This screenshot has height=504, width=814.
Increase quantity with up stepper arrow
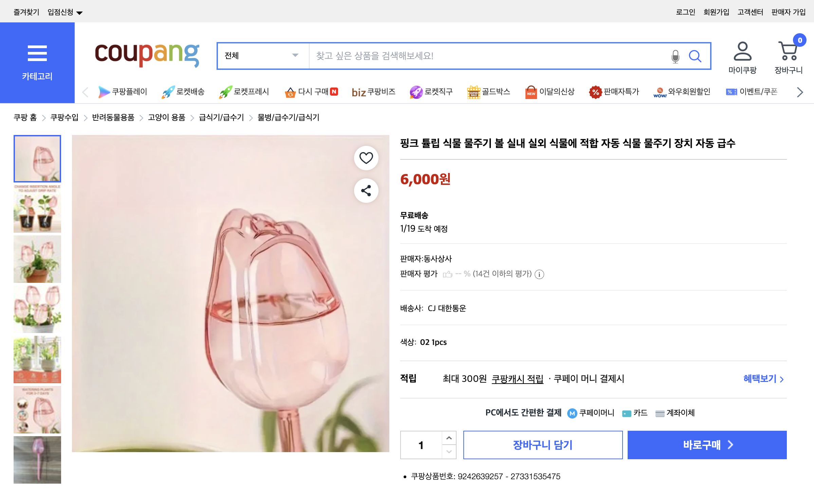(x=449, y=438)
